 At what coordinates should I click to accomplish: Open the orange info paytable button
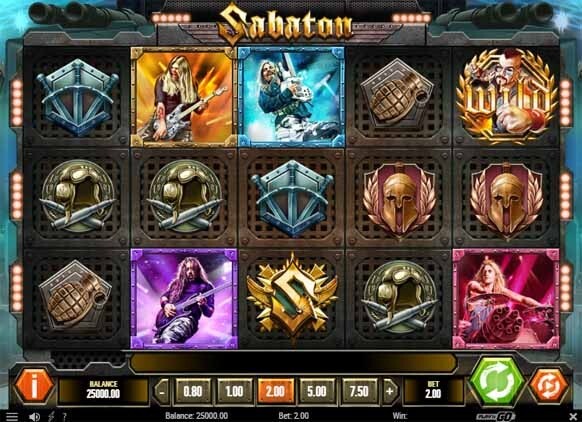(34, 386)
